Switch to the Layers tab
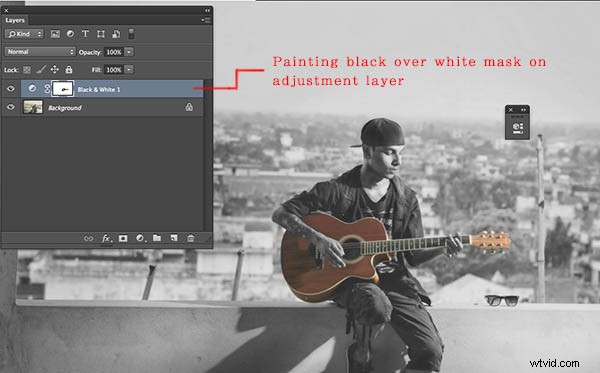Screen dimensions: 600x373 tap(15, 20)
